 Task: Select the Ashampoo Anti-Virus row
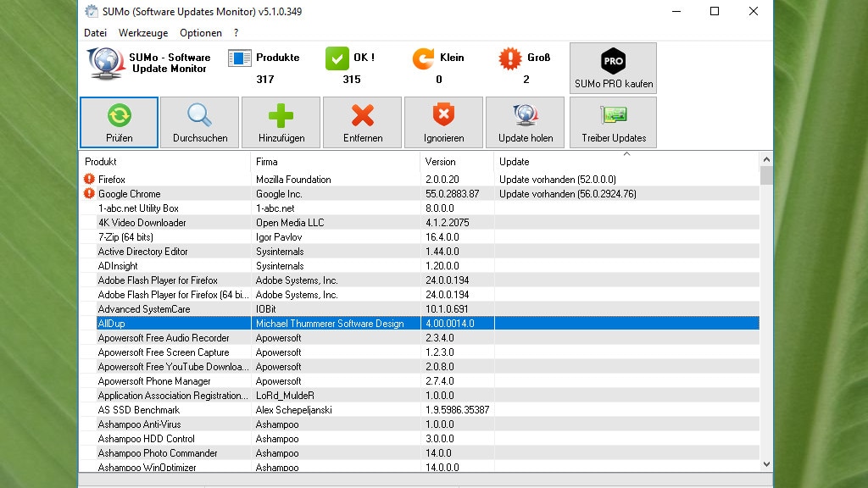[x=420, y=424]
